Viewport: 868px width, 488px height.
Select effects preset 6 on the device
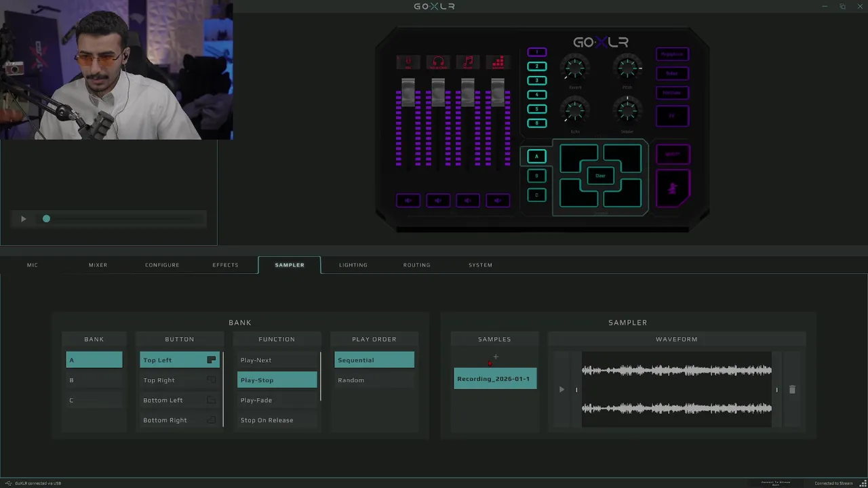537,123
